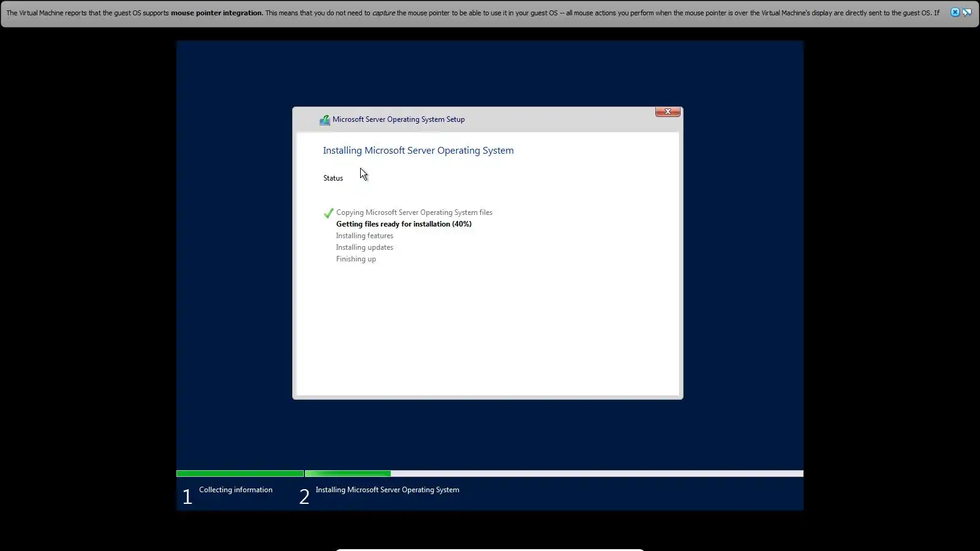Click the completed first phase progress bar

(240, 474)
